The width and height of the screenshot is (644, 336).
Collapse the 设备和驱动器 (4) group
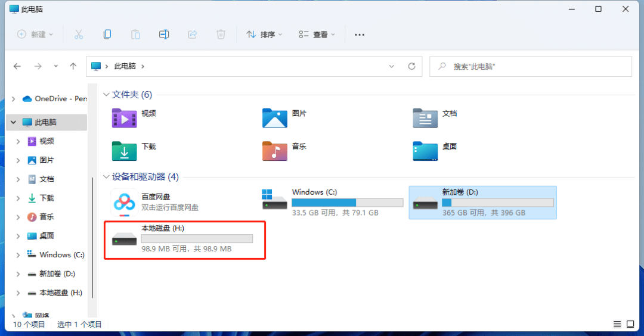(106, 177)
